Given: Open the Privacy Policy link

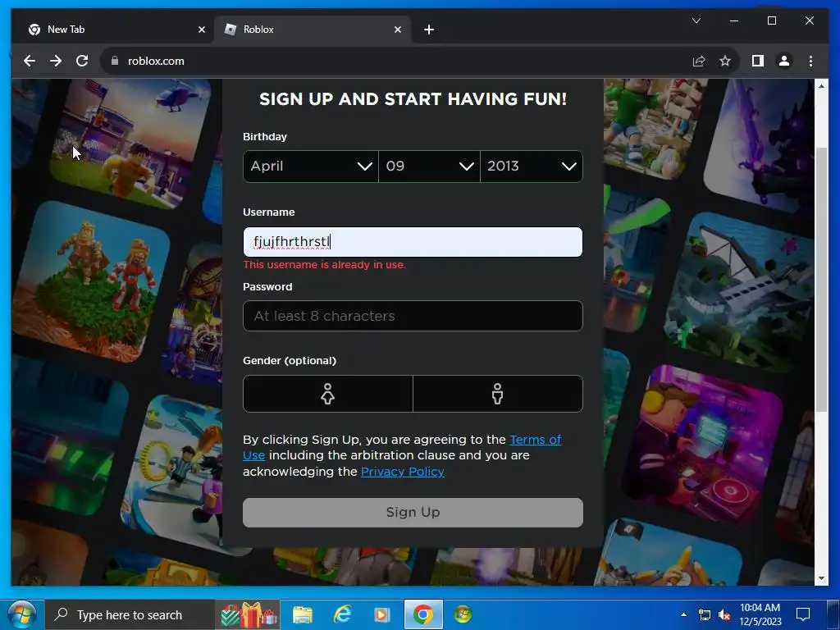Looking at the screenshot, I should 402,472.
